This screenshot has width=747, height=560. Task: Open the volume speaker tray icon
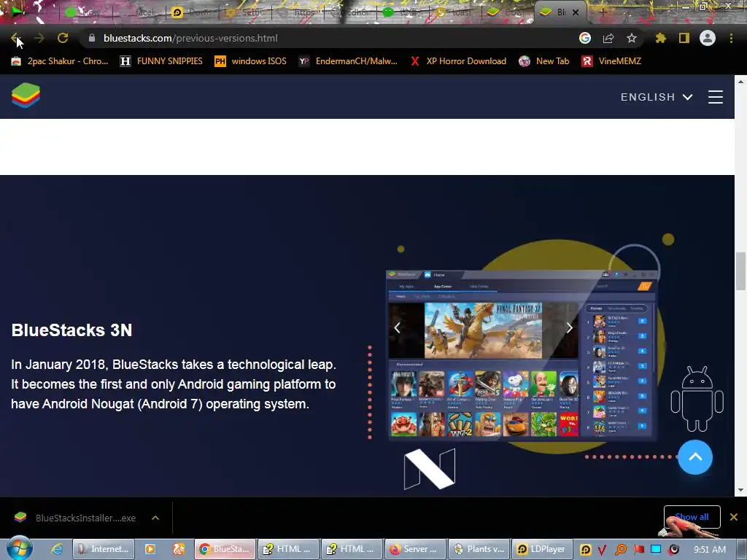coord(673,550)
